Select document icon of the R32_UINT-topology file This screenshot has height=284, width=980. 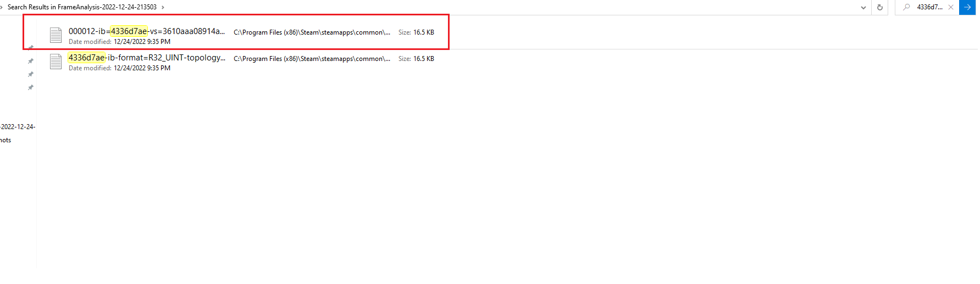tap(56, 62)
